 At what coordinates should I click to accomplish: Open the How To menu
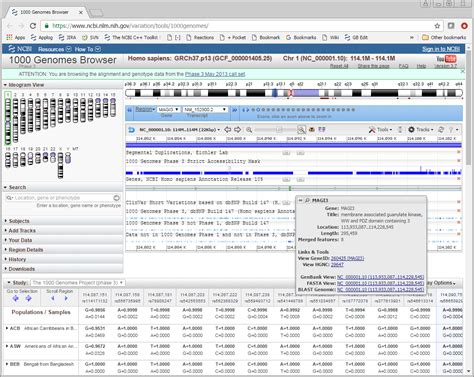pyautogui.click(x=88, y=49)
